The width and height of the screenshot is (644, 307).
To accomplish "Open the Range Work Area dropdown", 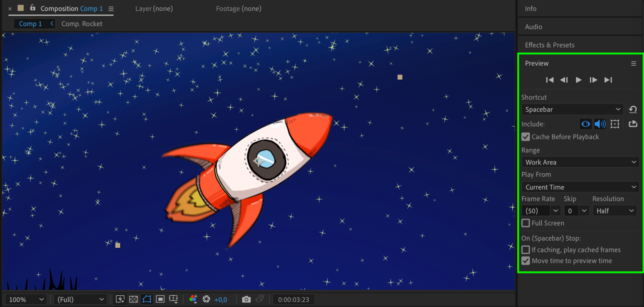I will click(580, 162).
